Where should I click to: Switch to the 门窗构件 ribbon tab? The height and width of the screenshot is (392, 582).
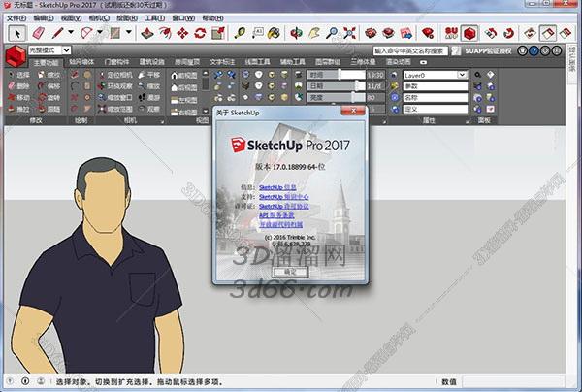click(x=116, y=62)
